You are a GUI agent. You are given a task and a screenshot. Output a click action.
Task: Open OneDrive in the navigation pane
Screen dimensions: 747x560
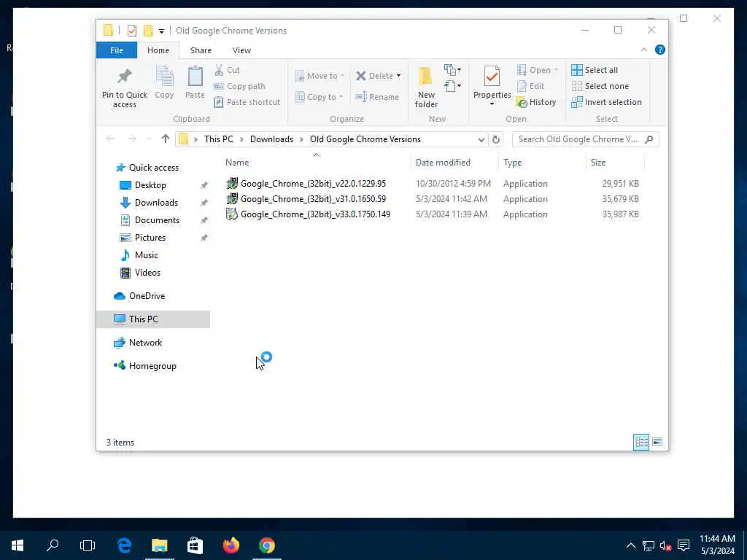coord(147,296)
